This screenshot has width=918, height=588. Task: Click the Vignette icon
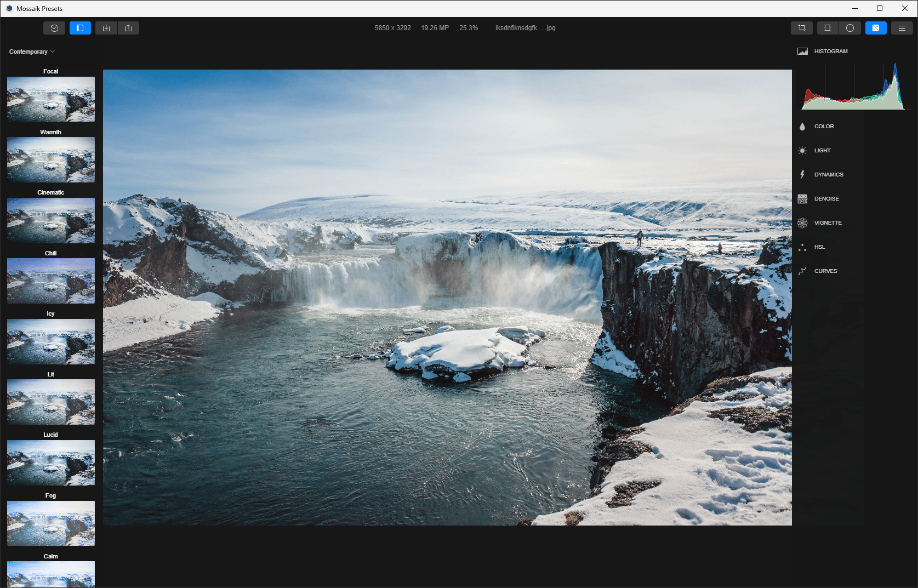(x=802, y=223)
